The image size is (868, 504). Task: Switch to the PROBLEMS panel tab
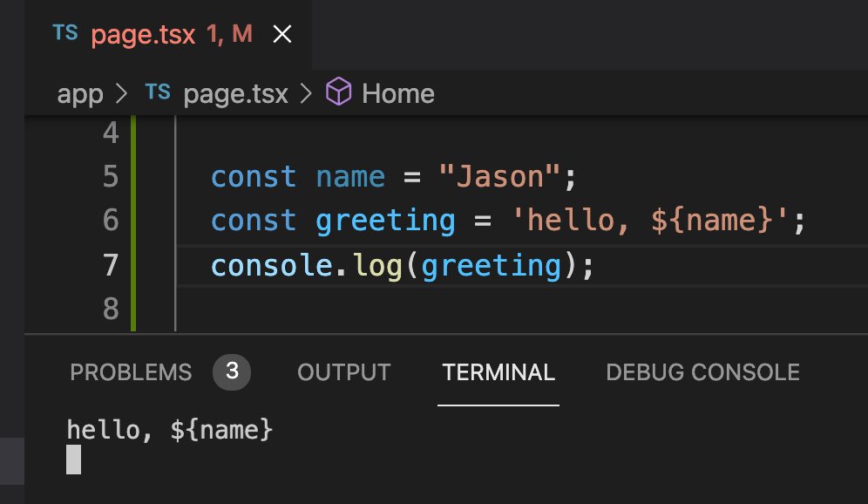click(x=131, y=372)
